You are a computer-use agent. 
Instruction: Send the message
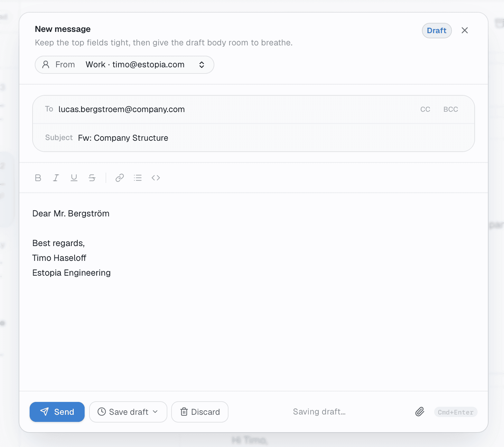tap(57, 412)
